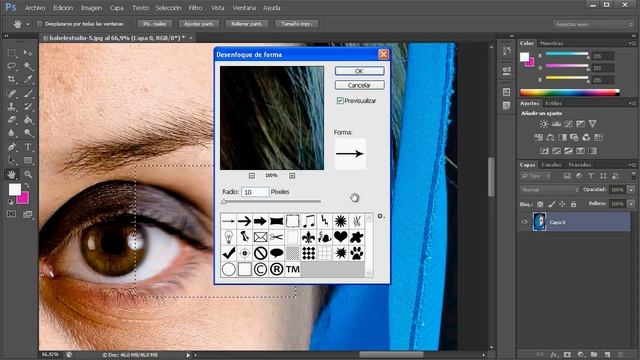The height and width of the screenshot is (360, 640).
Task: Click the 'Ajustar pant.' button
Action: click(198, 24)
